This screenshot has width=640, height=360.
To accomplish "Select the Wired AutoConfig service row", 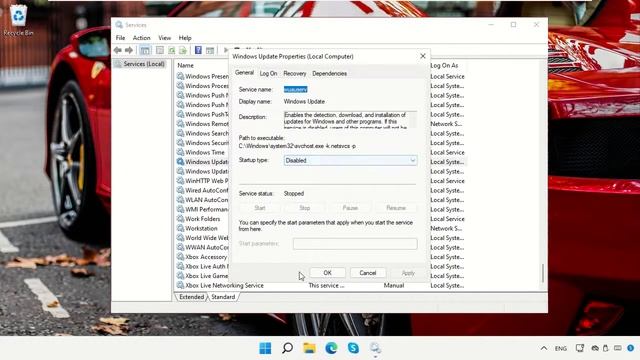I will coord(202,190).
